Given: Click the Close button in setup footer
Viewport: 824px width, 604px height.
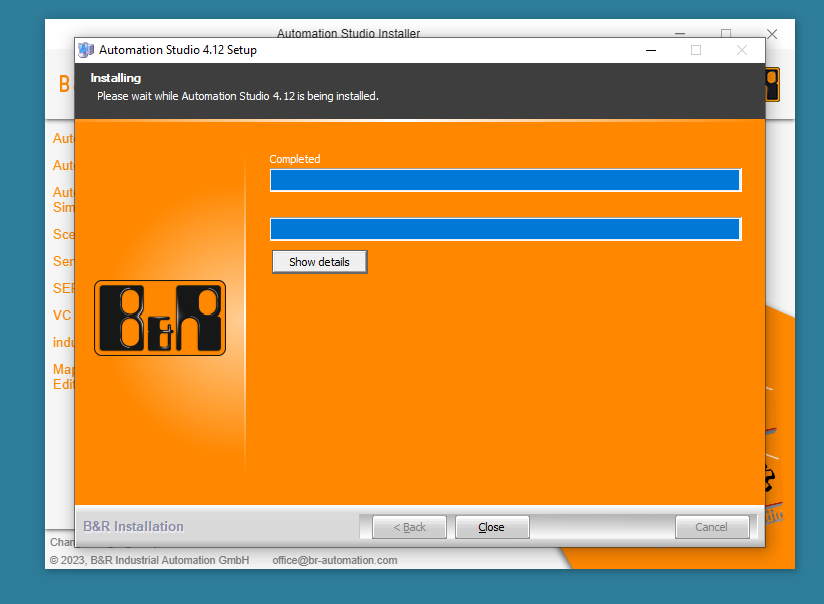Looking at the screenshot, I should (492, 527).
